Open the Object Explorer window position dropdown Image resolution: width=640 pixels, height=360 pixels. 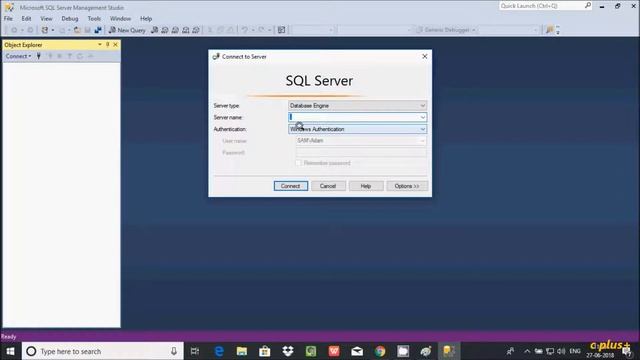100,44
